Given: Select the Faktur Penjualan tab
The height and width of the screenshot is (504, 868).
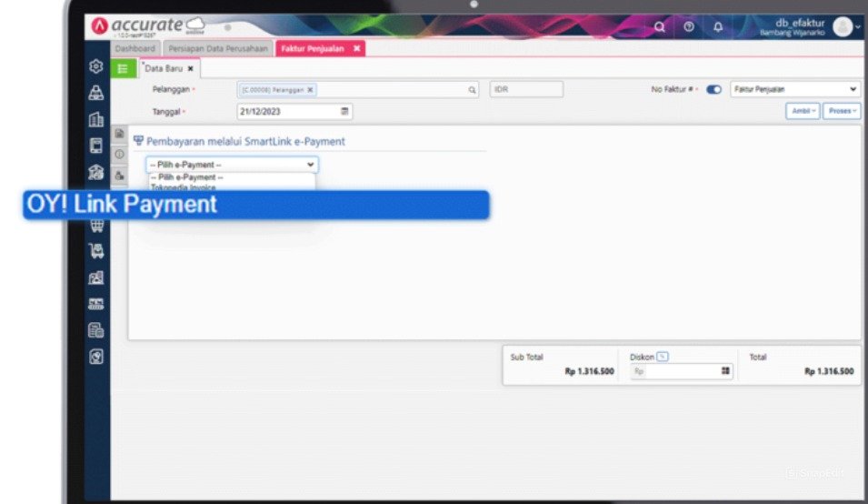Looking at the screenshot, I should click(x=313, y=49).
